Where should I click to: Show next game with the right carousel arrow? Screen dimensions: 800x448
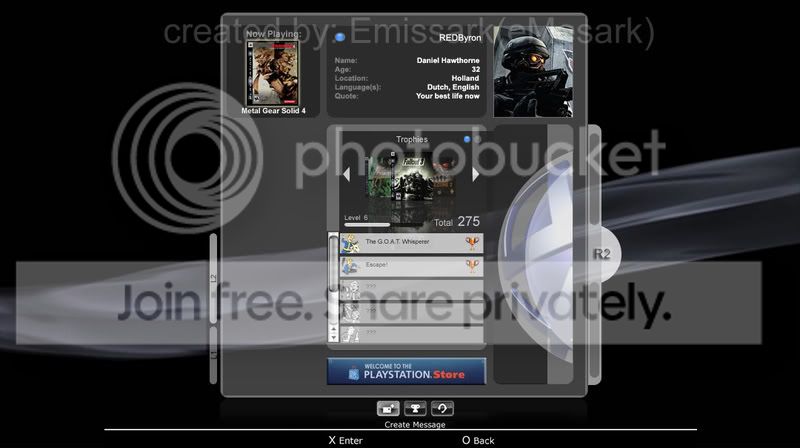[x=476, y=174]
